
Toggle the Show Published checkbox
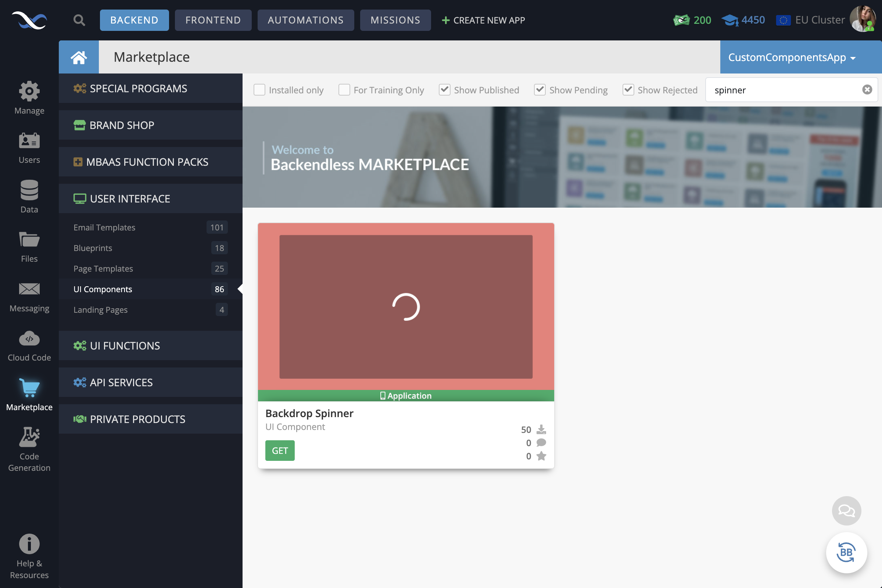click(444, 90)
